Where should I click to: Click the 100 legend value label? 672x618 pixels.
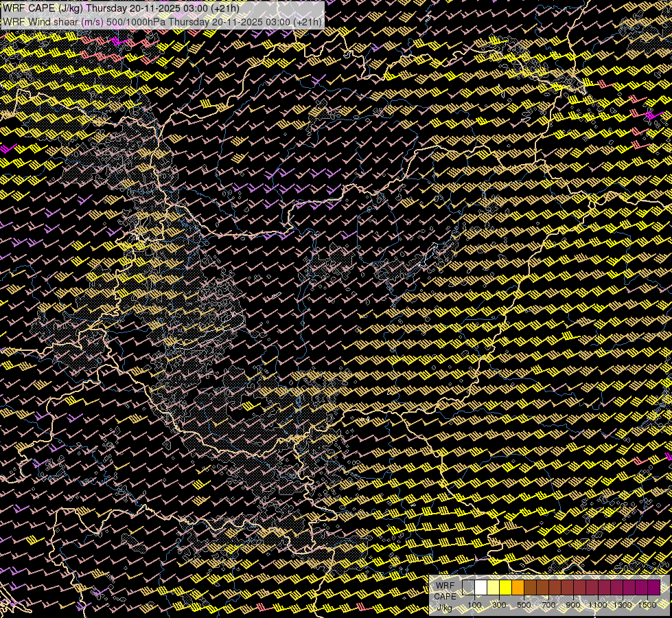(474, 605)
